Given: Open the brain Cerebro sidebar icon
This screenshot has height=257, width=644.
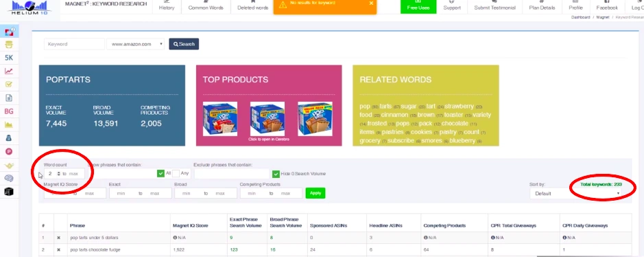Looking at the screenshot, I should pyautogui.click(x=9, y=178).
